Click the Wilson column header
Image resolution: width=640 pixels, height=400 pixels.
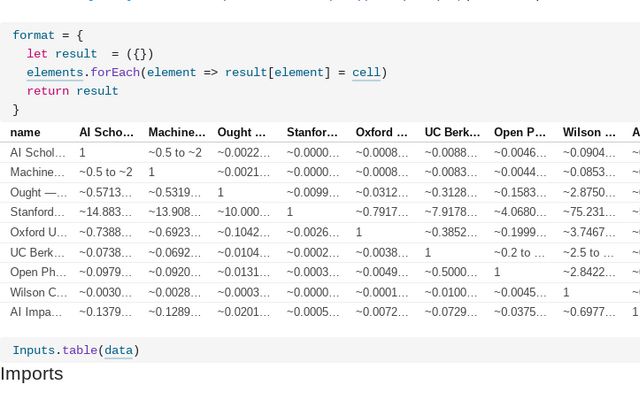pyautogui.click(x=589, y=132)
